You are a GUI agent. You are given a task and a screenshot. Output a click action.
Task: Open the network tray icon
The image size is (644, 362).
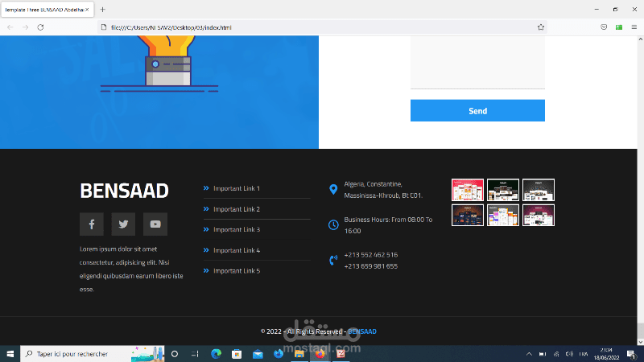[556, 354]
